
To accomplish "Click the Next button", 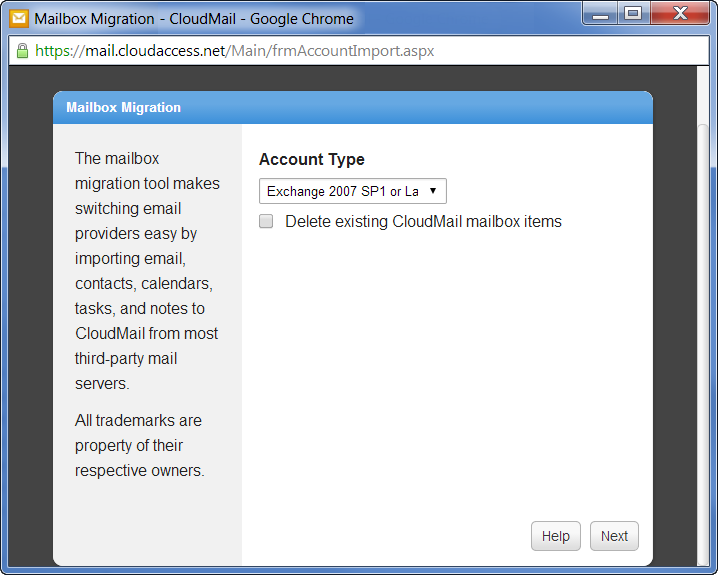I will tap(614, 536).
